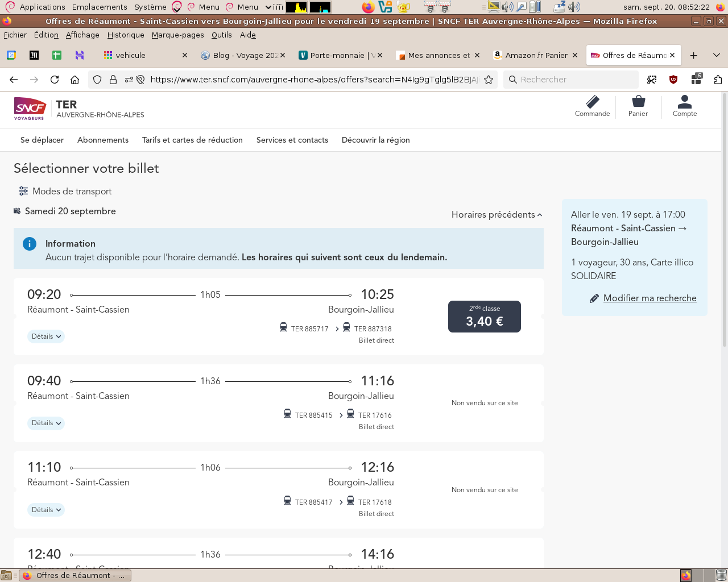The image size is (728, 582).
Task: Expand Détails for the 09:40 train
Action: 46,423
